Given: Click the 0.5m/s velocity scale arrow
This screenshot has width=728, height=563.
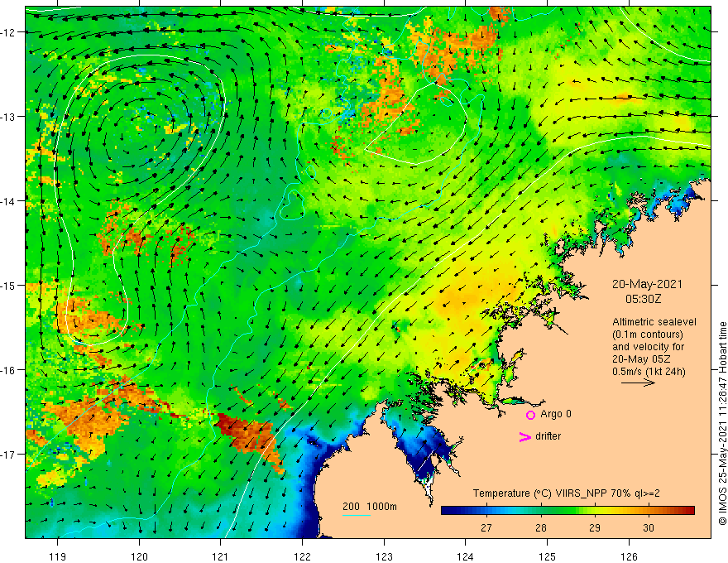Looking at the screenshot, I should (638, 383).
